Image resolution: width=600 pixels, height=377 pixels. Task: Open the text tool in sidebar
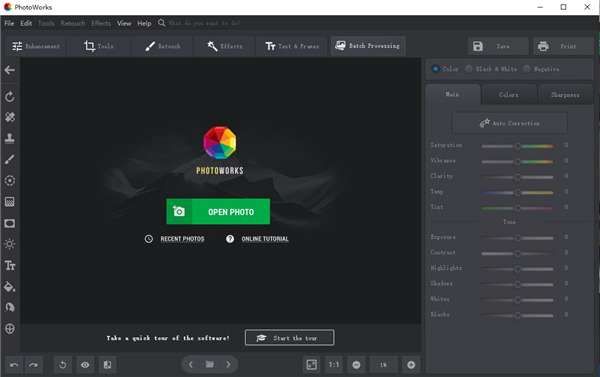click(x=10, y=265)
